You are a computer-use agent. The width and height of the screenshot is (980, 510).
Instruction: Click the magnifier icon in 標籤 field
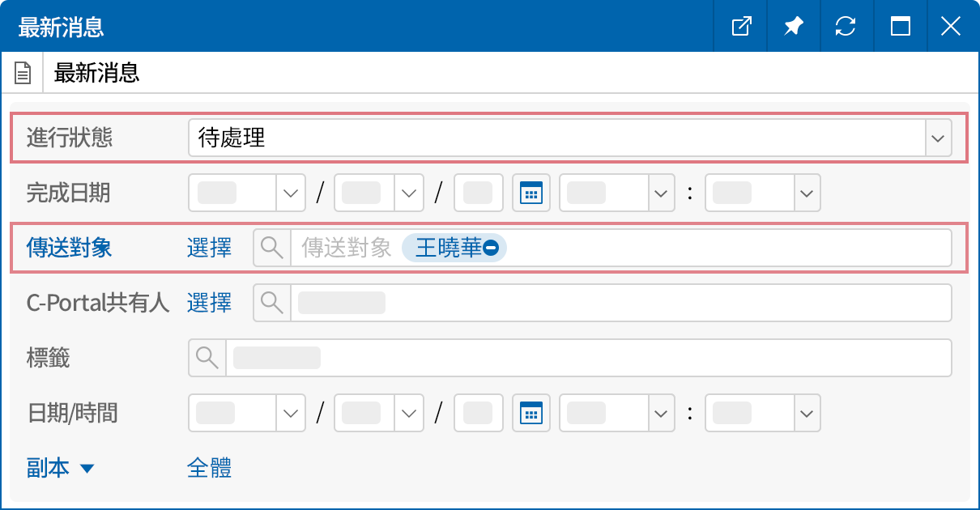[x=207, y=358]
